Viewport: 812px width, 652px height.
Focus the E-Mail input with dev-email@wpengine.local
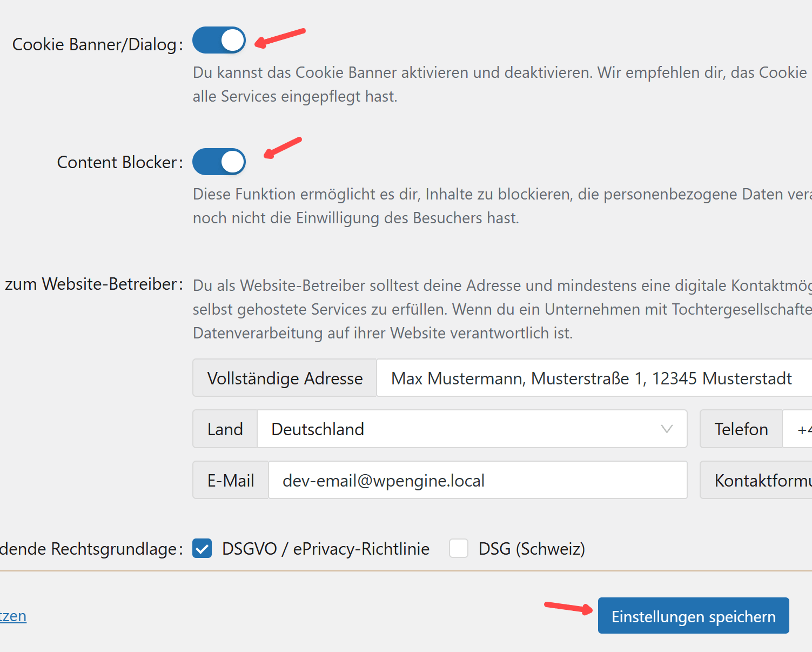coord(477,481)
